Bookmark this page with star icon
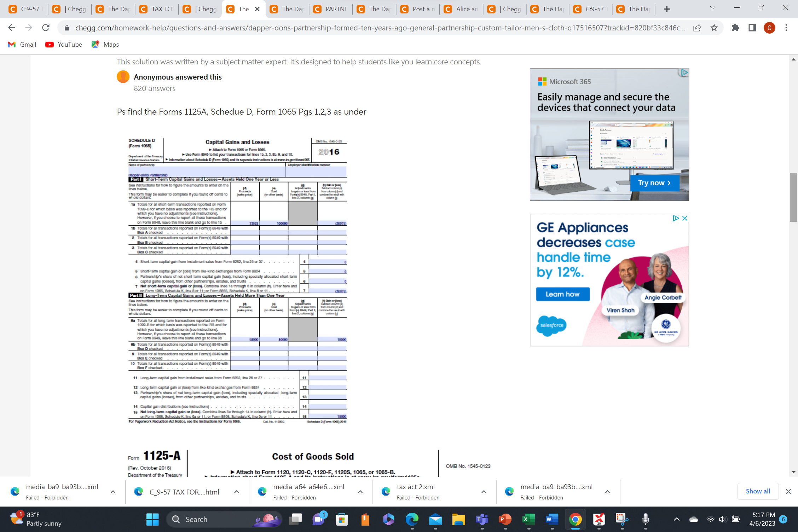The height and width of the screenshot is (532, 798). (x=714, y=28)
